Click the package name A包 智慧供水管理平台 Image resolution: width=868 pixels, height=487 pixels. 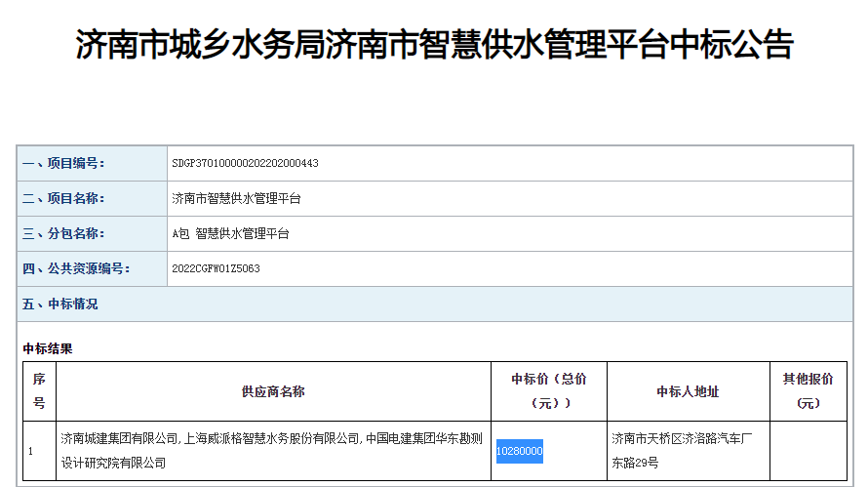tap(230, 233)
